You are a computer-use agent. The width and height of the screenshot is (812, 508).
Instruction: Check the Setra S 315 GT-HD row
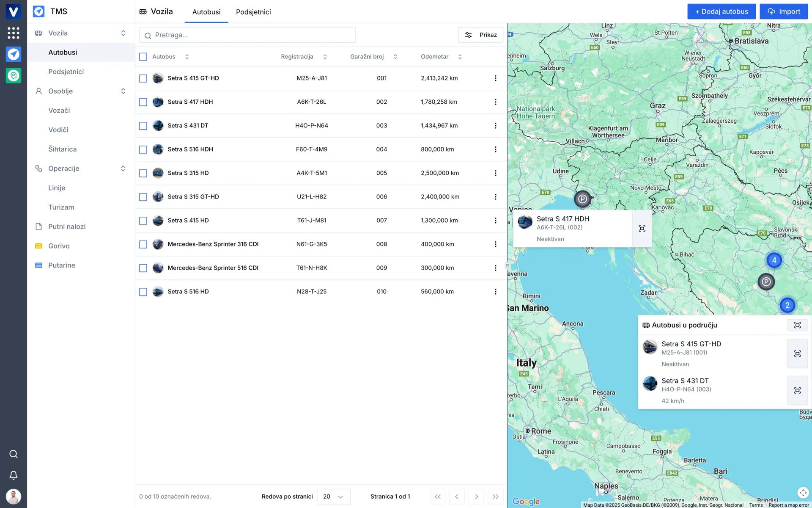143,197
